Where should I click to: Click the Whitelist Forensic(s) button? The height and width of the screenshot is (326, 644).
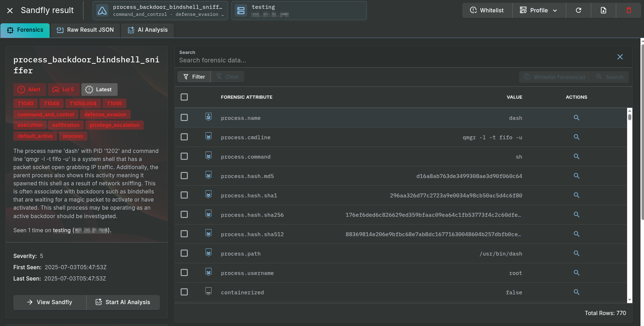click(x=555, y=77)
